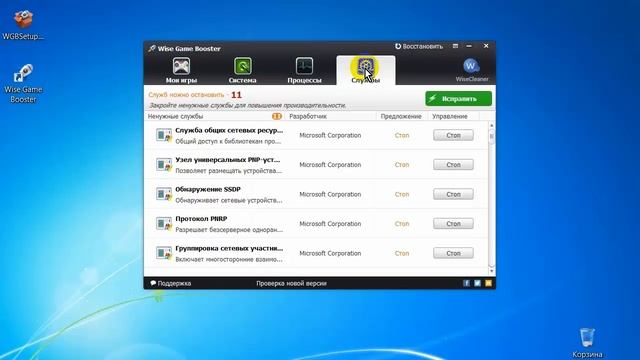
Task: Click the Wise Game Booster title icon
Action: point(152,48)
